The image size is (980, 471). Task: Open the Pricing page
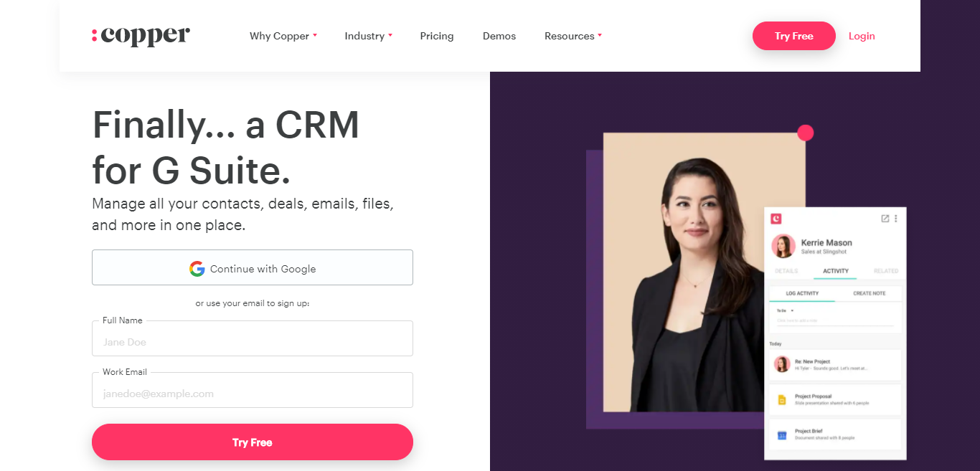pos(437,36)
